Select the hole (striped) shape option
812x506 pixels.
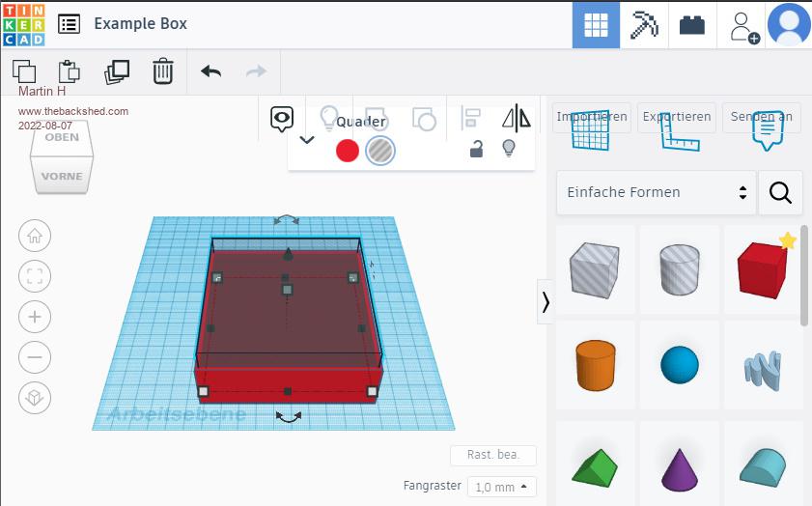[x=380, y=150]
